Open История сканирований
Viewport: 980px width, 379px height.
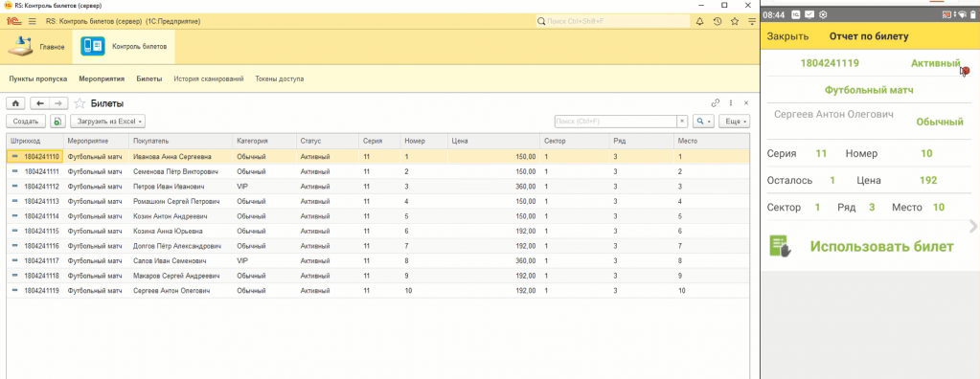point(209,79)
